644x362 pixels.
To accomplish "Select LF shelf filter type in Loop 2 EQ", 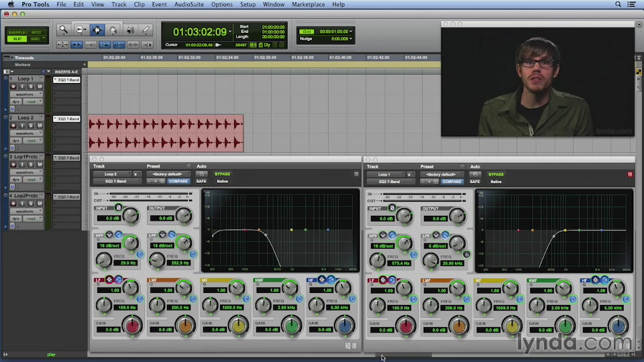I will [x=118, y=280].
